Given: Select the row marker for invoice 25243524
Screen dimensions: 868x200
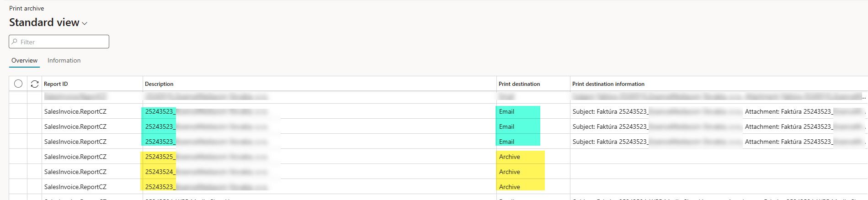Looking at the screenshot, I should coord(18,172).
